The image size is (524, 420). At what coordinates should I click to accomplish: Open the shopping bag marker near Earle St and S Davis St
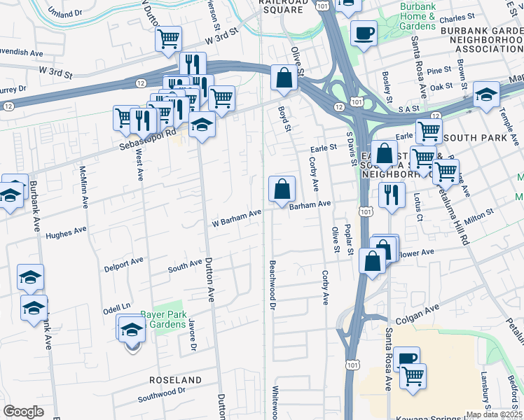[384, 153]
